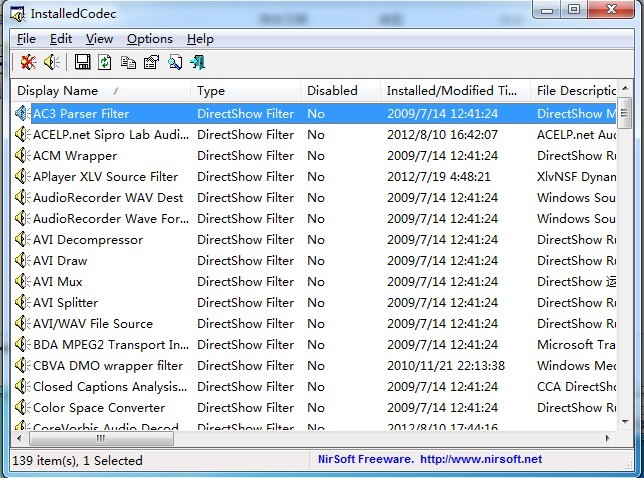Refresh the codec list
The height and width of the screenshot is (478, 644).
pyautogui.click(x=104, y=63)
